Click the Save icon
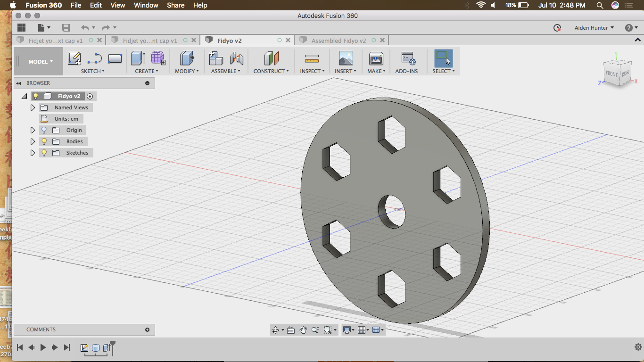The height and width of the screenshot is (362, 644). [66, 28]
